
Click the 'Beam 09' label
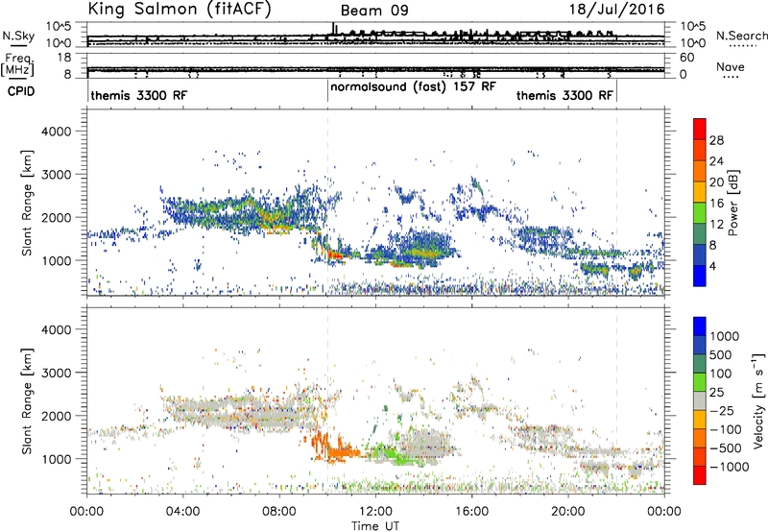pyautogui.click(x=374, y=11)
